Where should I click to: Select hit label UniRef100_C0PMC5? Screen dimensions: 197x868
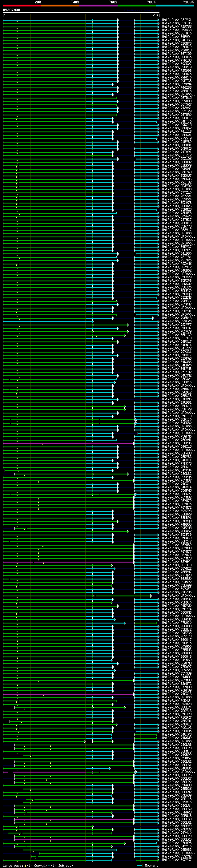point(177,57)
